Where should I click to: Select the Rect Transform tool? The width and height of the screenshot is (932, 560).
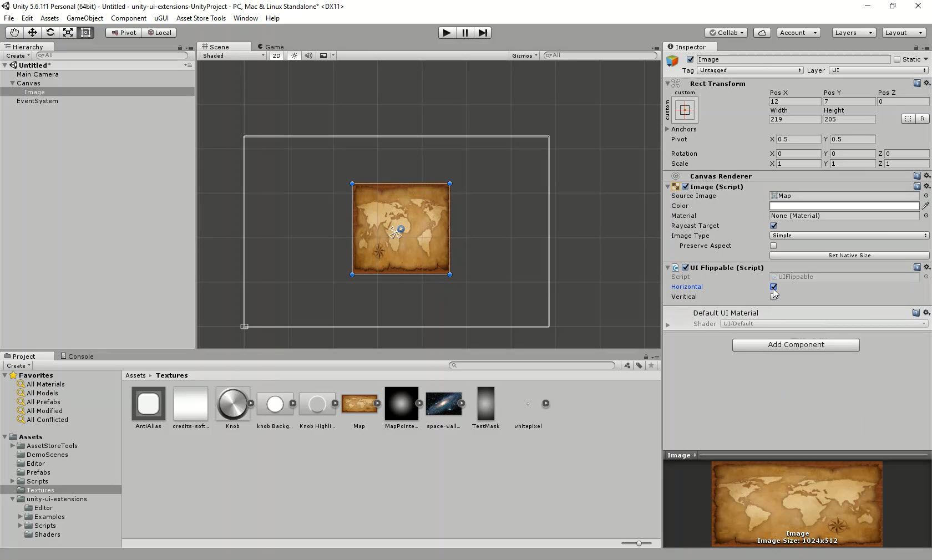point(85,33)
